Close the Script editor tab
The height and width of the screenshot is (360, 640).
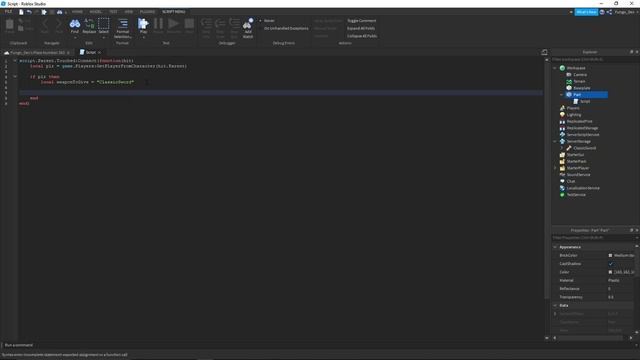pyautogui.click(x=99, y=53)
